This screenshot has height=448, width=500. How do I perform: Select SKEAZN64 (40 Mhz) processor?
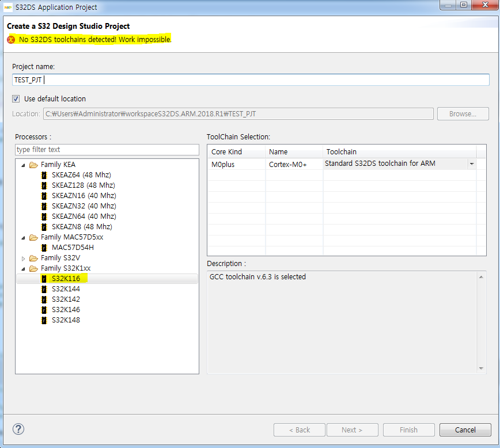84,217
